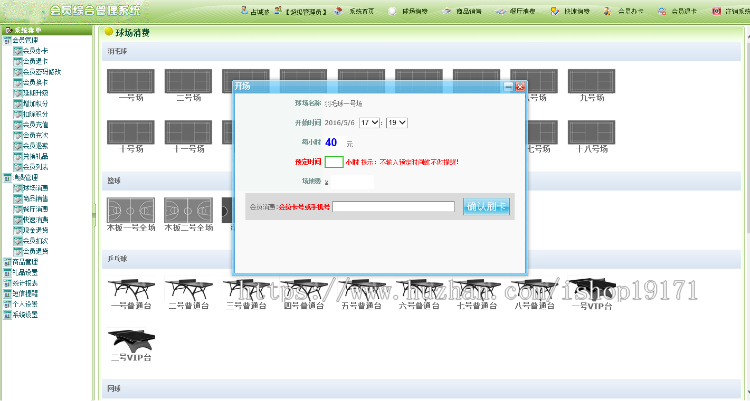Expand the 统计报表 tree node
Screen dimensions: 750x401
7,283
